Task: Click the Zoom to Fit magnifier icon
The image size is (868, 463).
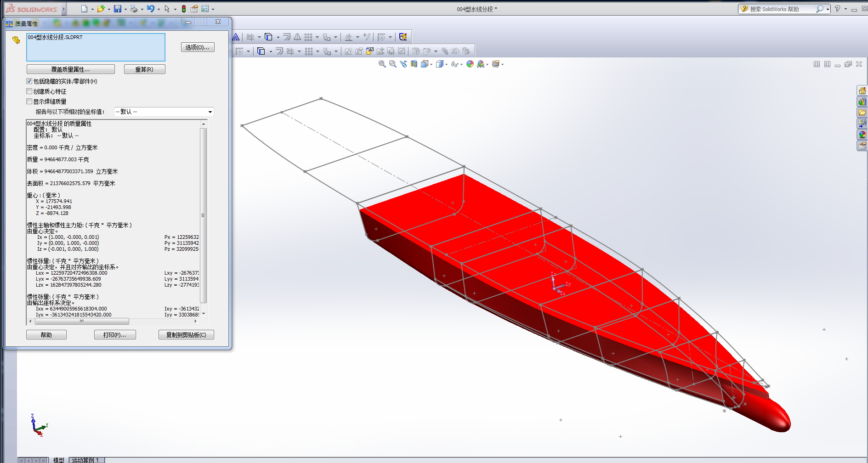Action: click(x=382, y=64)
